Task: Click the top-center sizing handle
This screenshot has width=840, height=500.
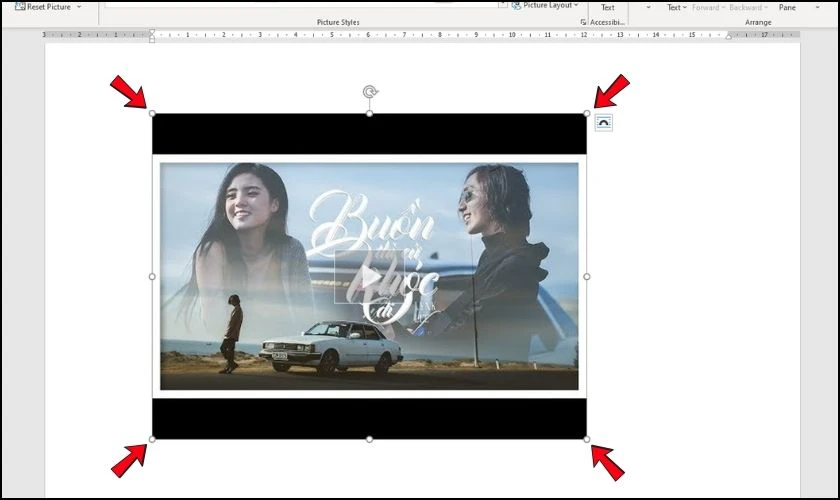Action: pos(370,114)
